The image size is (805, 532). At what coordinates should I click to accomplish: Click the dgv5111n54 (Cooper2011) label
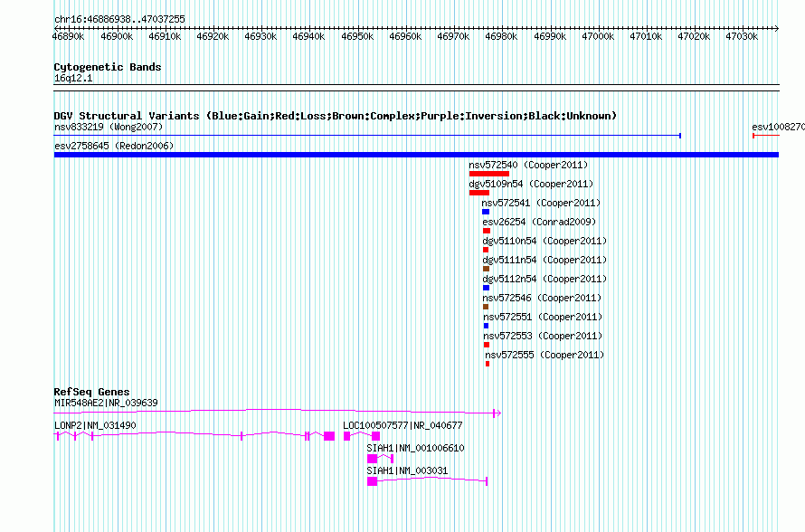click(x=545, y=260)
